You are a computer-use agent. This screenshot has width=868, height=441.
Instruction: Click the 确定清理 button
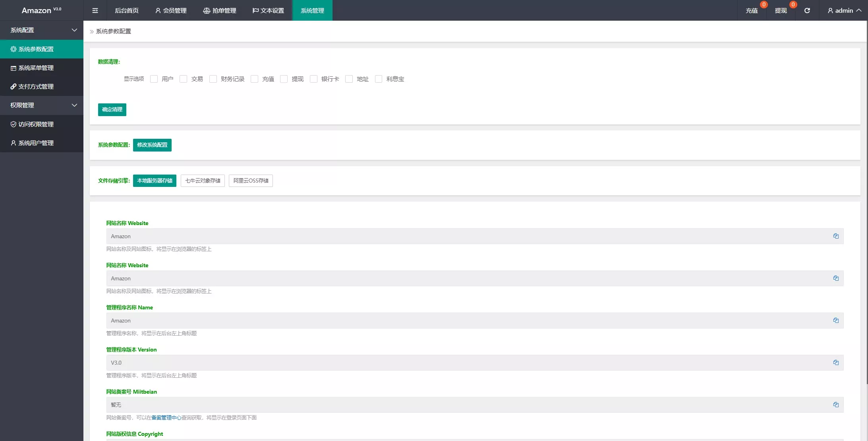(x=112, y=110)
